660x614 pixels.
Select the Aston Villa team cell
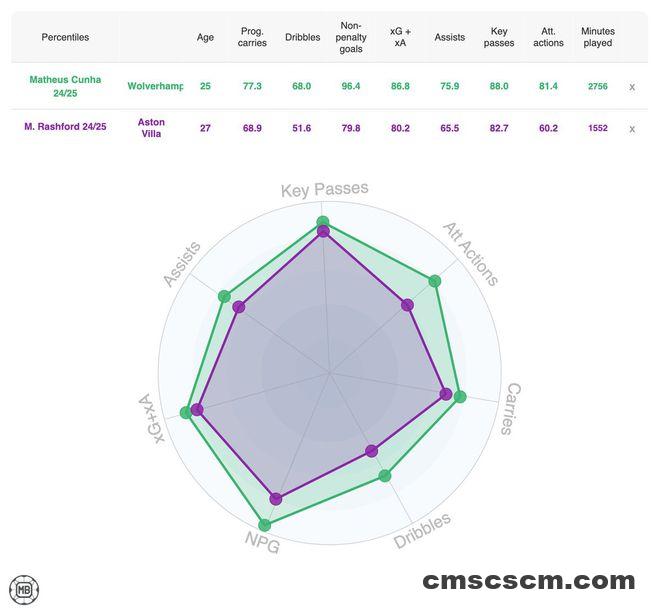pyautogui.click(x=151, y=128)
